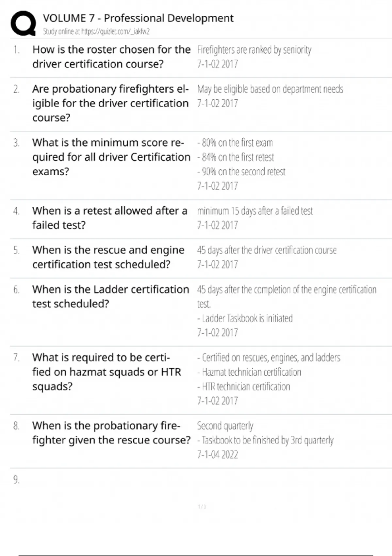
Task: Click answer 'minimum 15 days after a failed test'
Action: [x=255, y=211]
